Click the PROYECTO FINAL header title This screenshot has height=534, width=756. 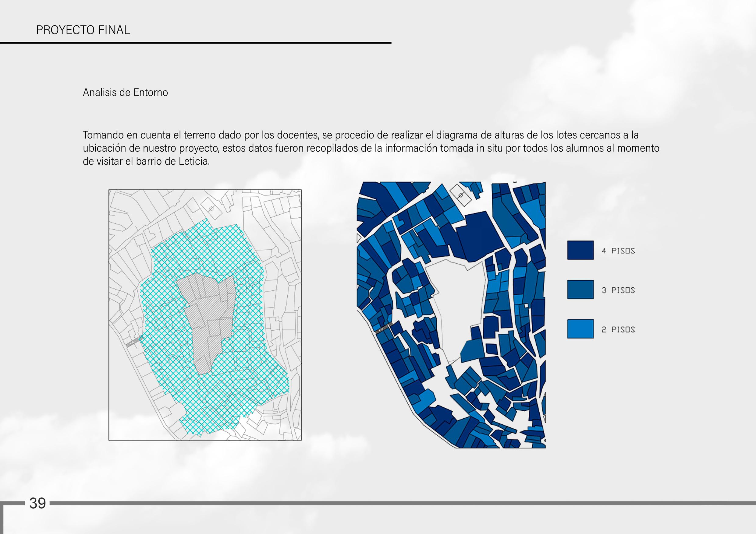click(83, 30)
